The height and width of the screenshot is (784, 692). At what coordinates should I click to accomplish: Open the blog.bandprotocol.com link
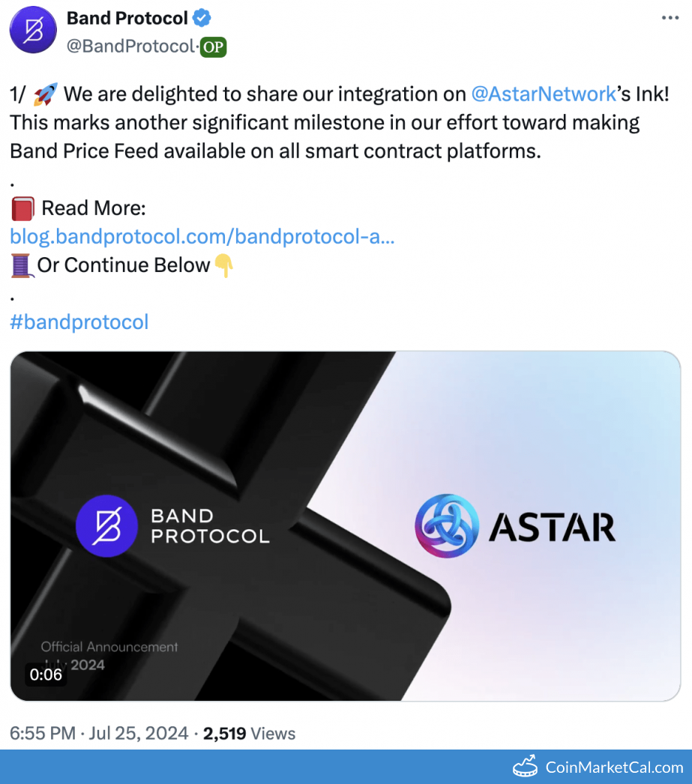coord(202,237)
